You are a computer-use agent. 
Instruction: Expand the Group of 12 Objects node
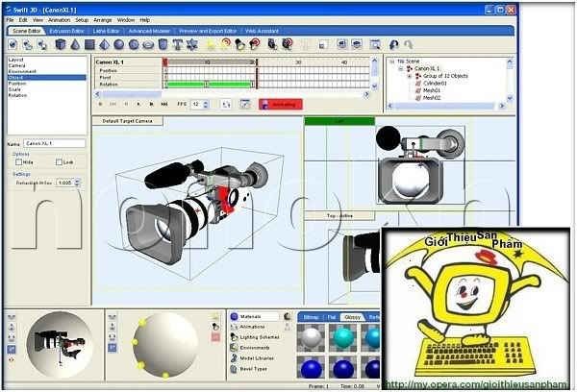410,76
